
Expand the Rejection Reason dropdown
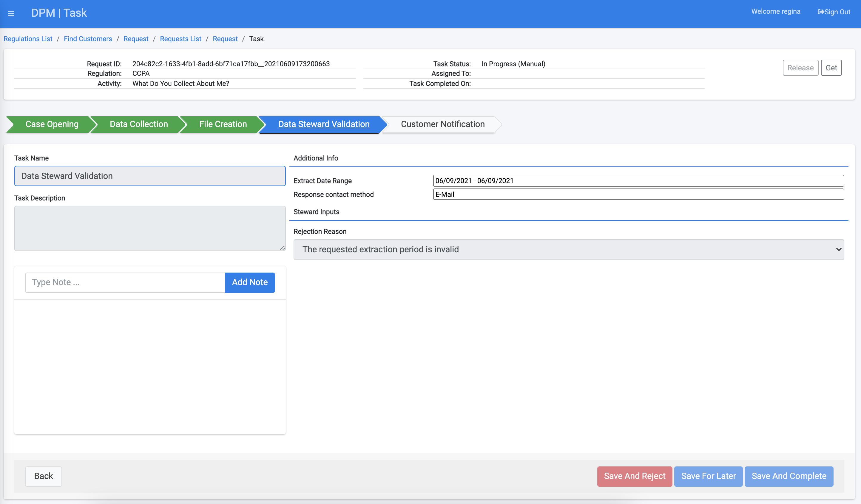point(568,249)
